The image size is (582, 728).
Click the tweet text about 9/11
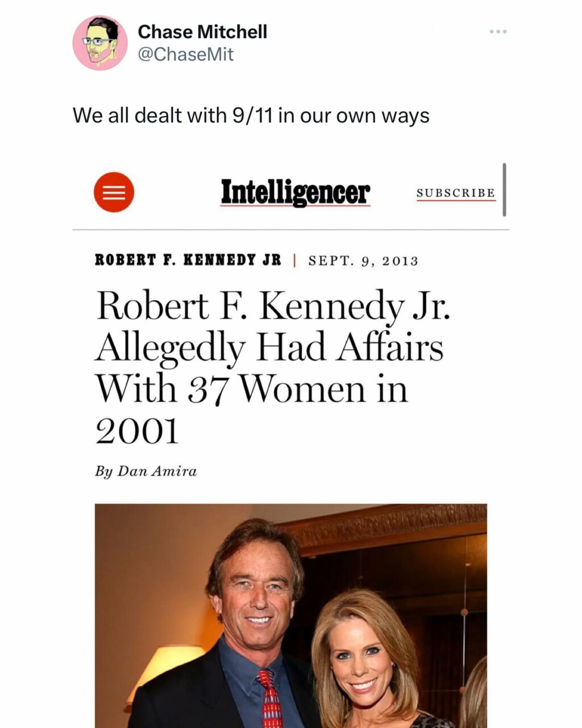(x=251, y=115)
